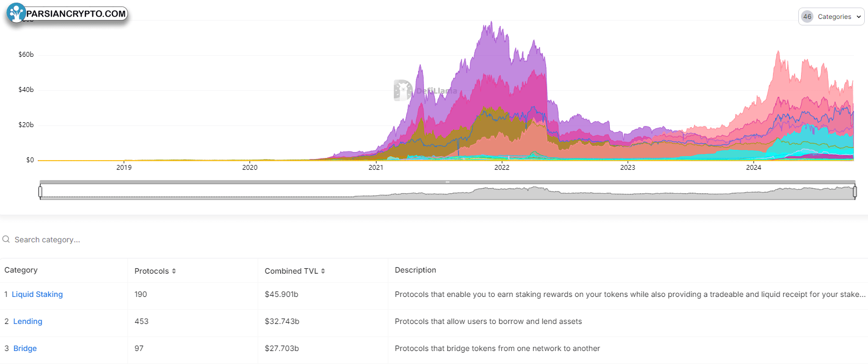This screenshot has width=868, height=364.
Task: Click the Description column header
Action: coord(415,270)
